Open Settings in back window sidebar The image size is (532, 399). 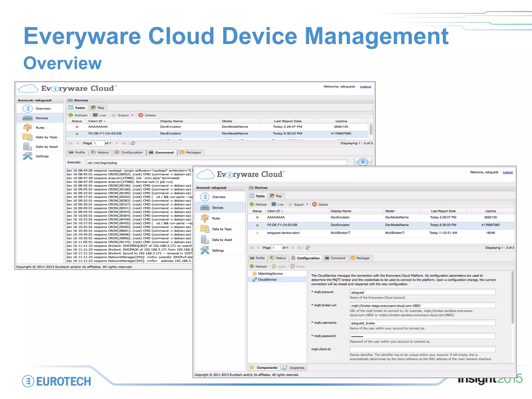click(40, 156)
